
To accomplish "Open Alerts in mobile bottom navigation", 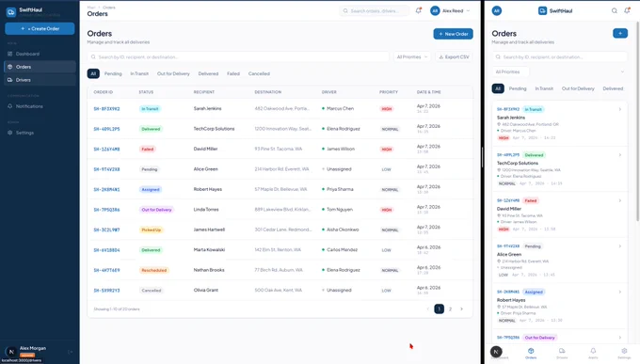I will pos(593,353).
